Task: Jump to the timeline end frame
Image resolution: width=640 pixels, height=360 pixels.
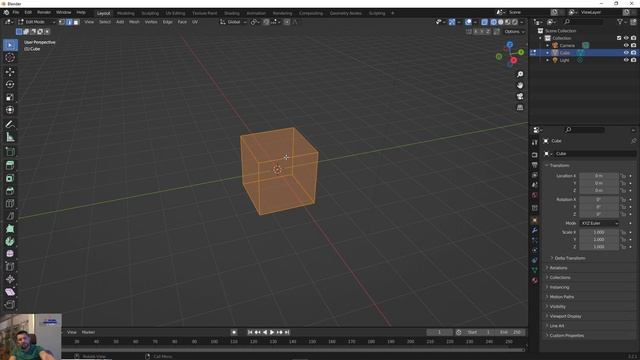Action: pos(287,332)
